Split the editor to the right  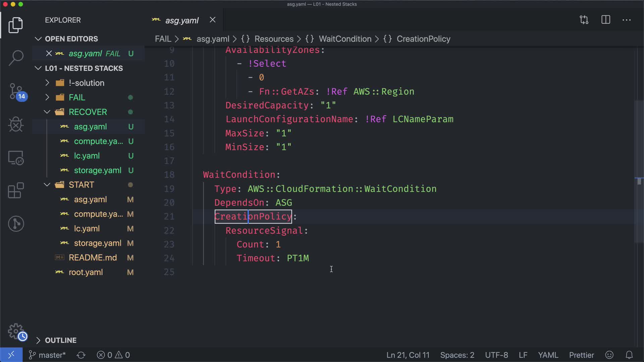(x=606, y=20)
